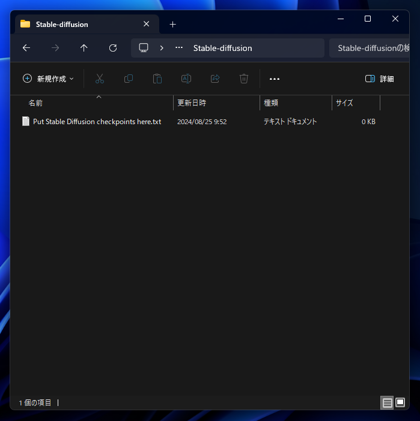Navigate up one folder level
Viewport: 420px width, 421px height.
84,48
